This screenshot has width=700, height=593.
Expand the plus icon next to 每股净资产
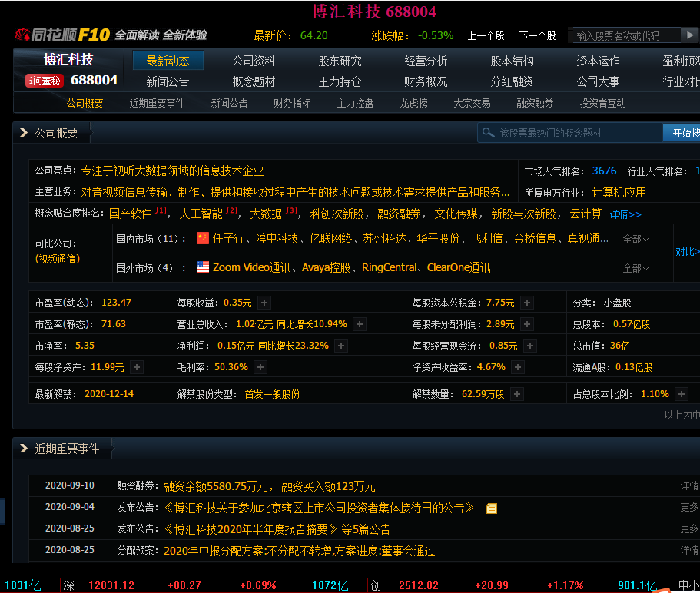[x=137, y=367]
